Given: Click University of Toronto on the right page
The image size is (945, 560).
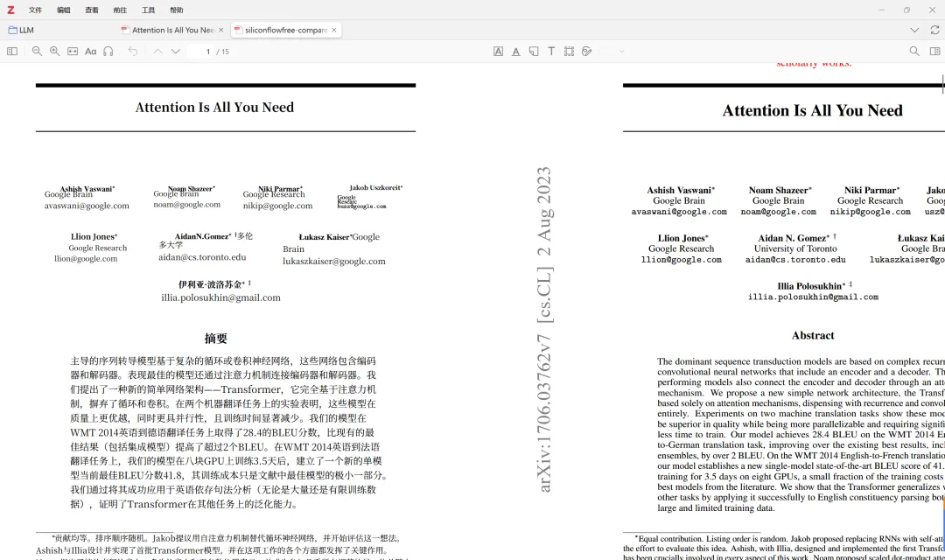Looking at the screenshot, I should click(x=795, y=248).
